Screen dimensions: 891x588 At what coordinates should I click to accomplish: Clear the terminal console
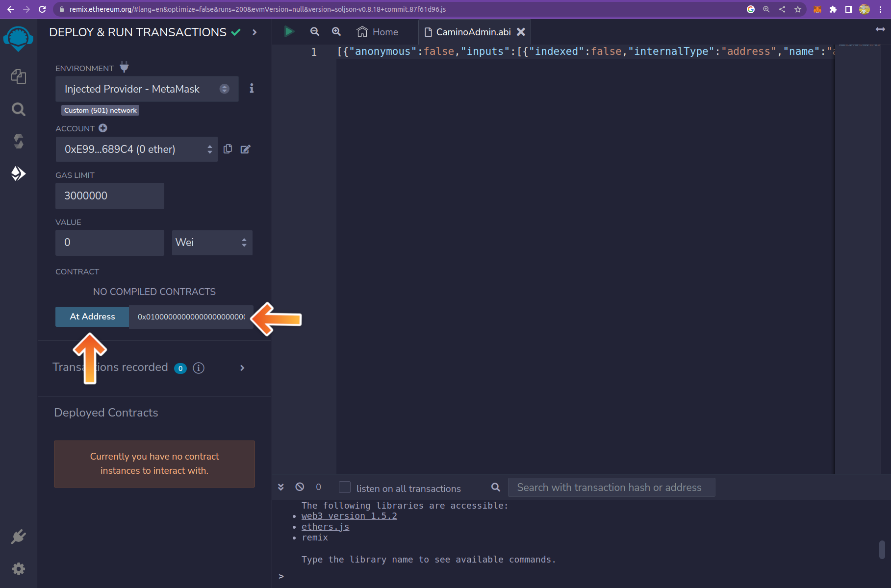(x=300, y=487)
